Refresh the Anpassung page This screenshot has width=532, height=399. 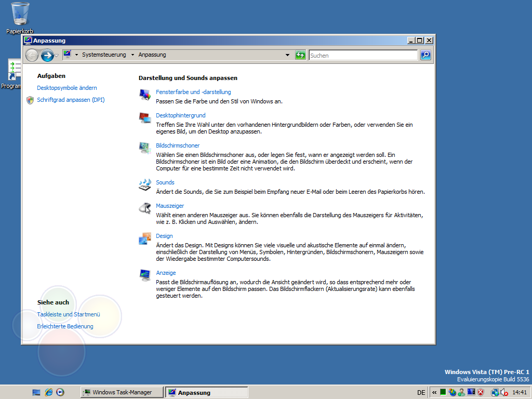coord(300,55)
